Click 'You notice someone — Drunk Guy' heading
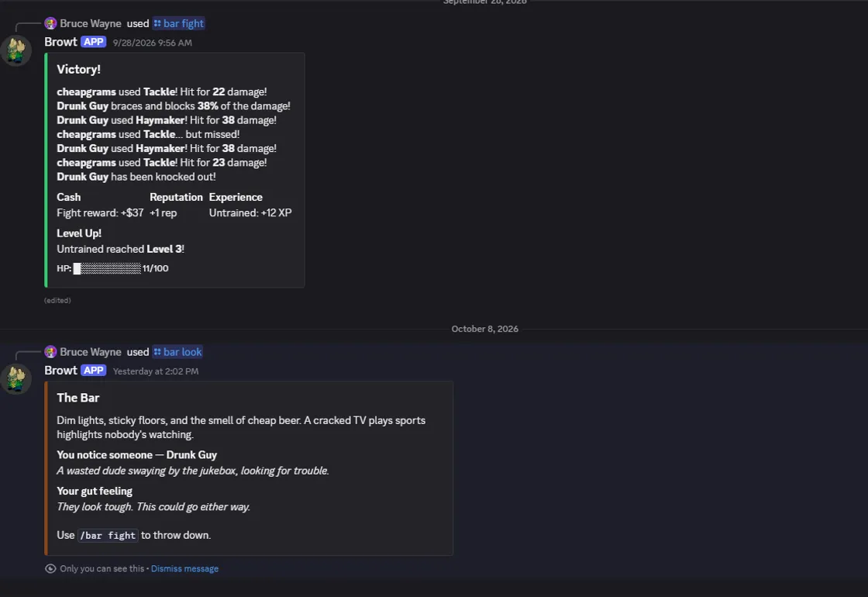This screenshot has height=597, width=868. (136, 454)
